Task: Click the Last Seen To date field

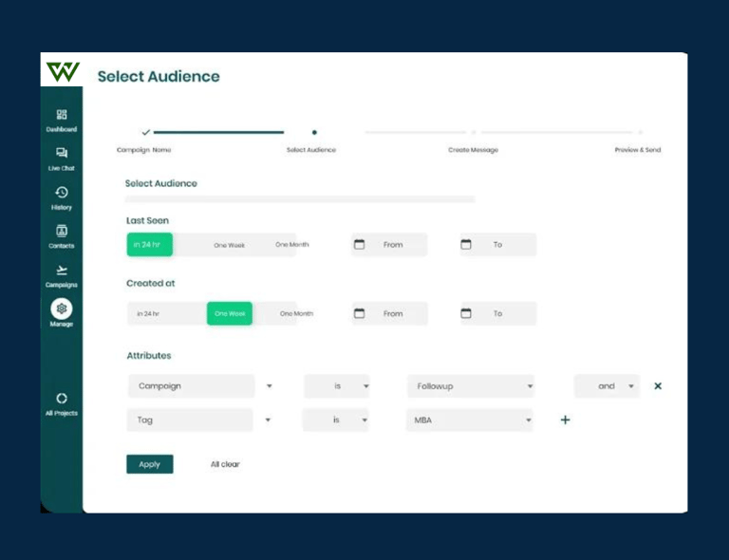Action: coord(498,245)
